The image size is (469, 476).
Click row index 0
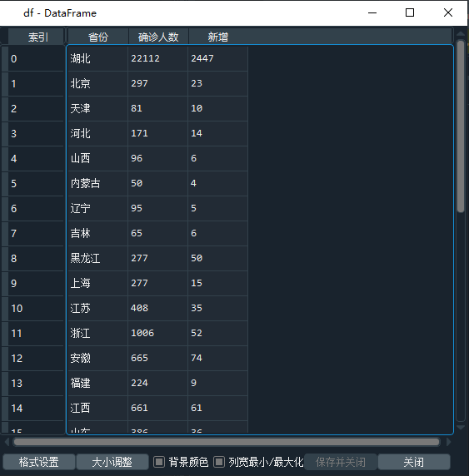pyautogui.click(x=36, y=58)
